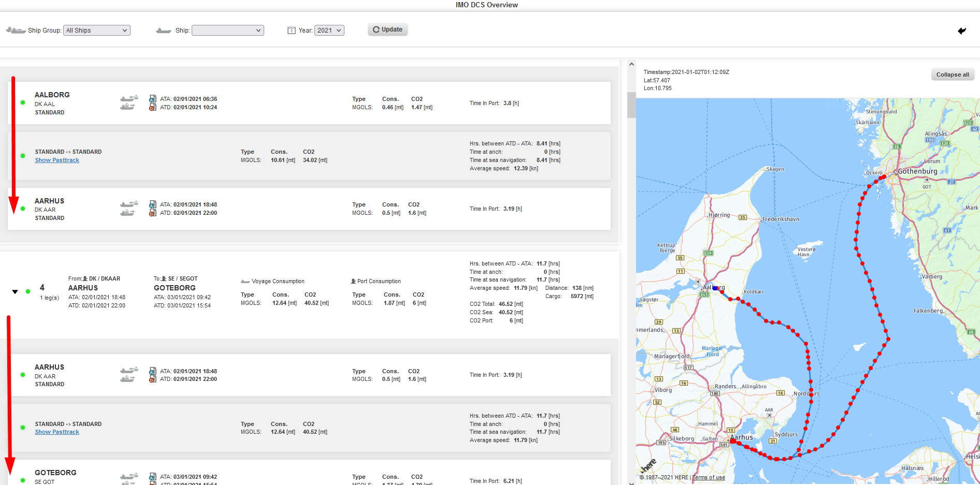980x485 pixels.
Task: Click the calendar icon beside Year
Action: [292, 31]
